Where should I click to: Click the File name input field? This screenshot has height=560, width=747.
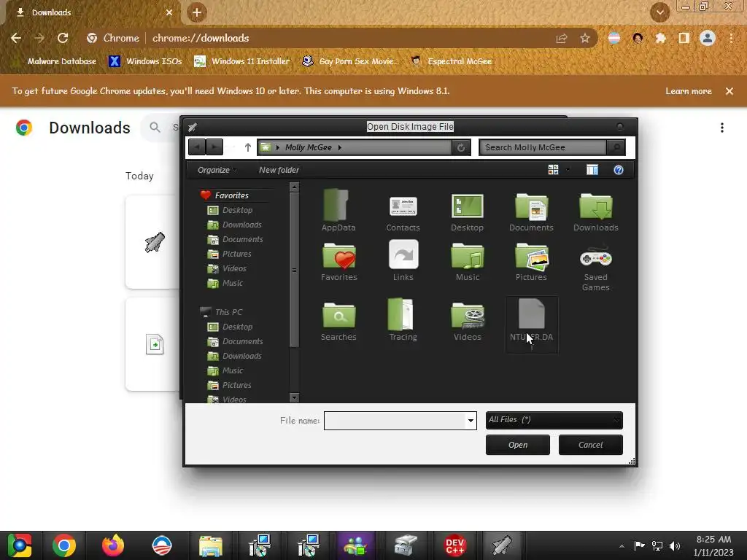[x=395, y=421]
